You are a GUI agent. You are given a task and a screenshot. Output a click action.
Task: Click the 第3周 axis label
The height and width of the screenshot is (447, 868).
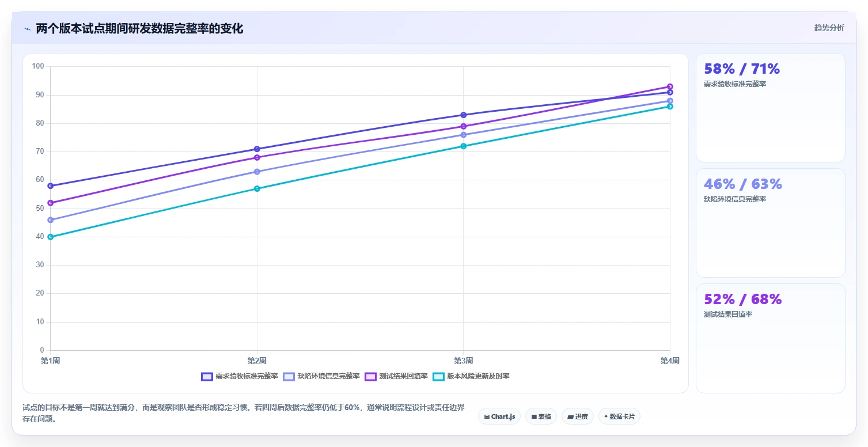(464, 361)
